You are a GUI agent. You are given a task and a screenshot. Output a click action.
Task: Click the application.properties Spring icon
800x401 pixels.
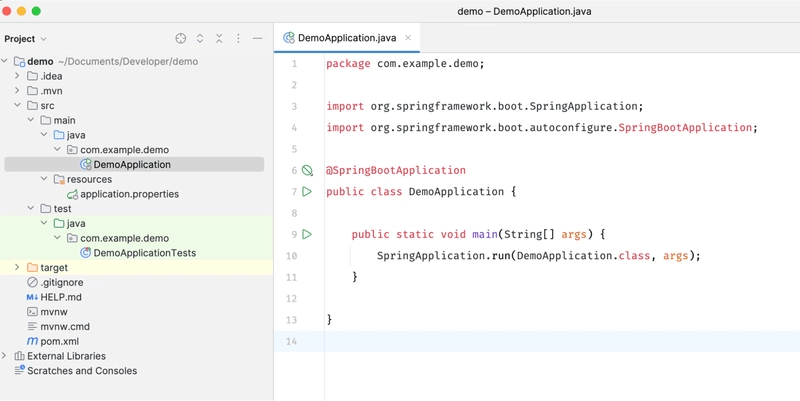(72, 194)
